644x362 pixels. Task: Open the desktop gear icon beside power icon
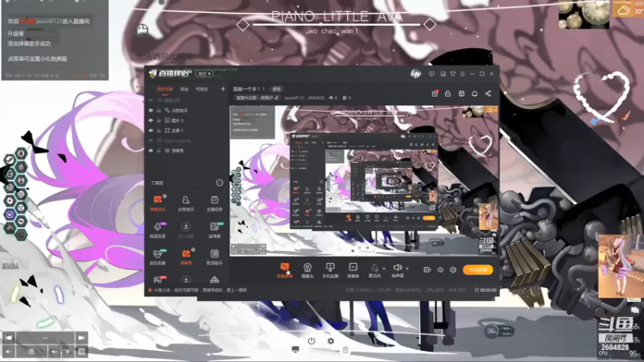pos(331,340)
